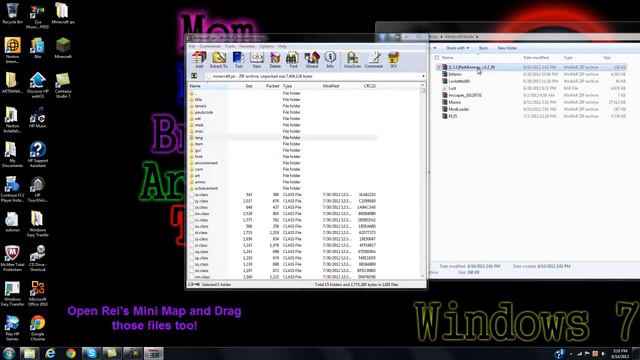
Task: Open the Help menu in WinRAR
Action: [x=282, y=46]
